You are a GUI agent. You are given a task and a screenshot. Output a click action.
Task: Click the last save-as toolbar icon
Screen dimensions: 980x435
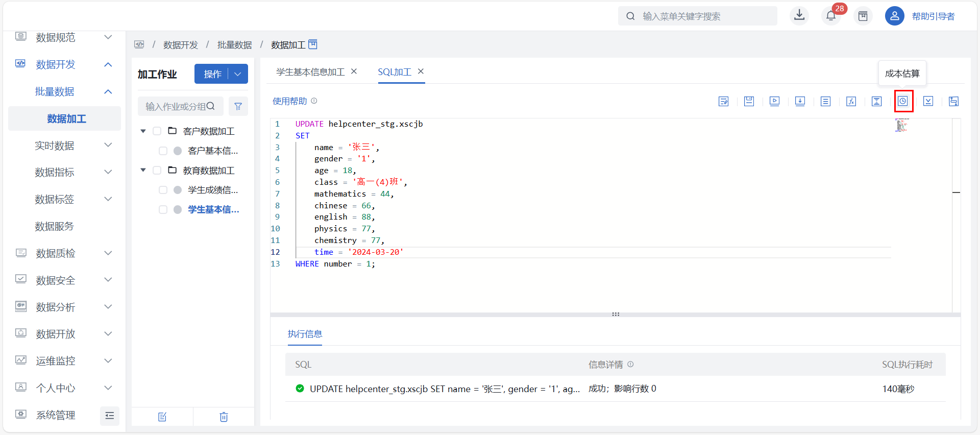click(953, 101)
